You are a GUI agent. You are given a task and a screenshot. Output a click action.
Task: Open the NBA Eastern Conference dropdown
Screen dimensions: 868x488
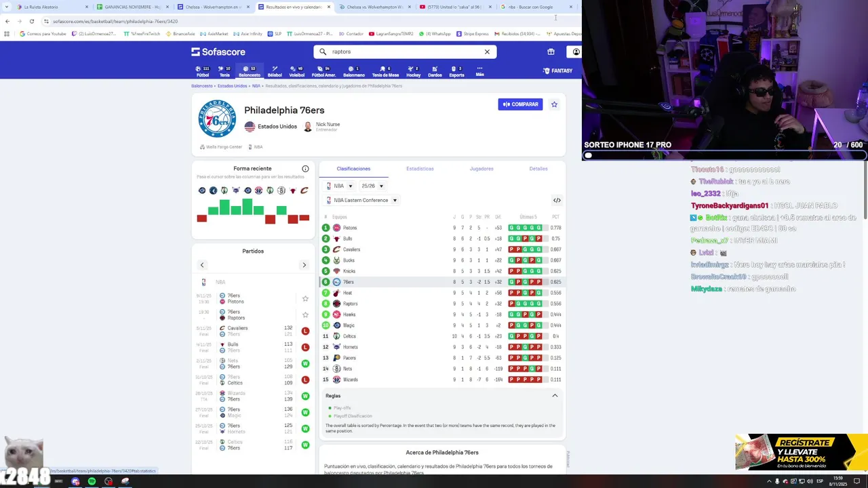point(361,200)
